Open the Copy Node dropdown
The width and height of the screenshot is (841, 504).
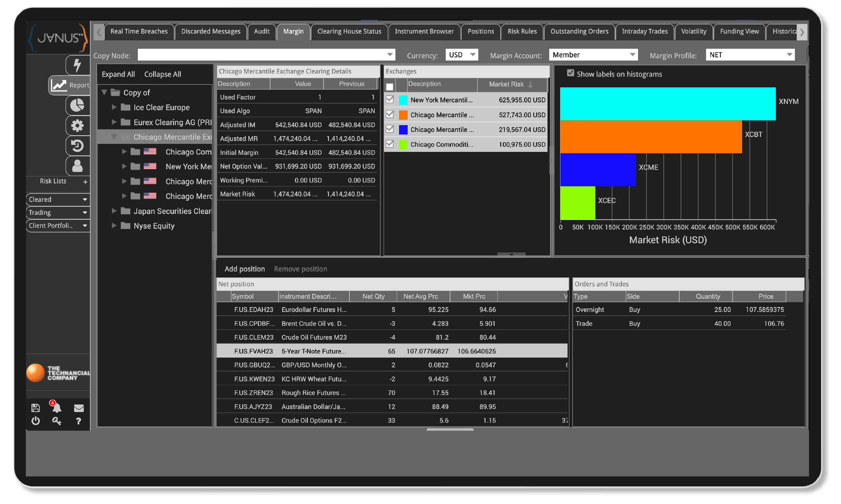tap(390, 55)
